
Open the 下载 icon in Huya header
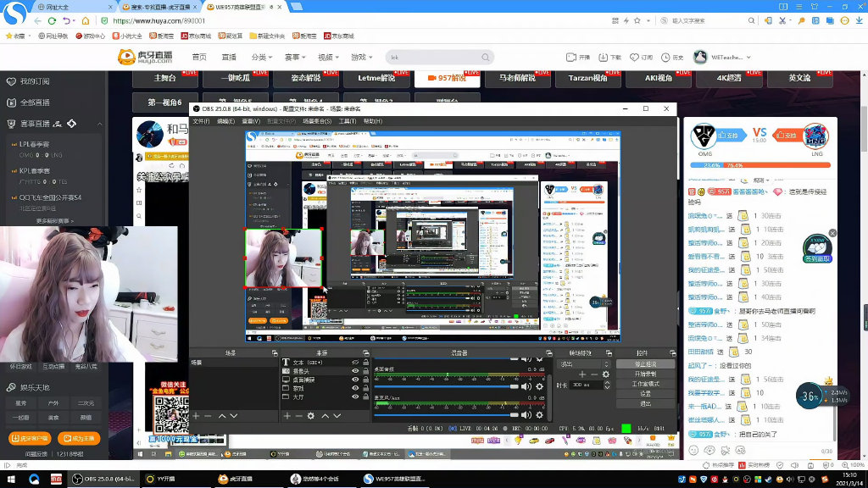[611, 57]
